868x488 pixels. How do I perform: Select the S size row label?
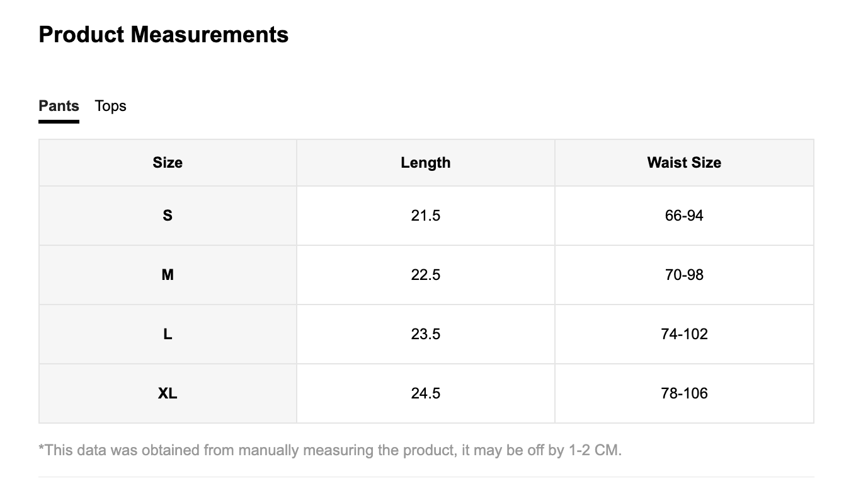tap(168, 216)
